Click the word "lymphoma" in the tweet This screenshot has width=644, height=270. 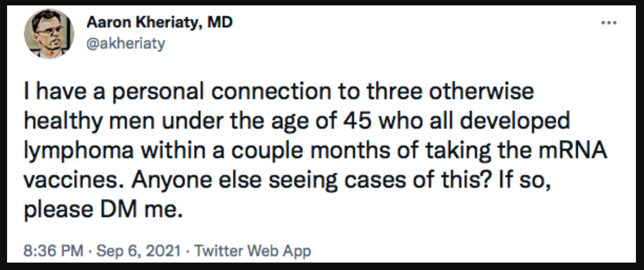(79, 150)
